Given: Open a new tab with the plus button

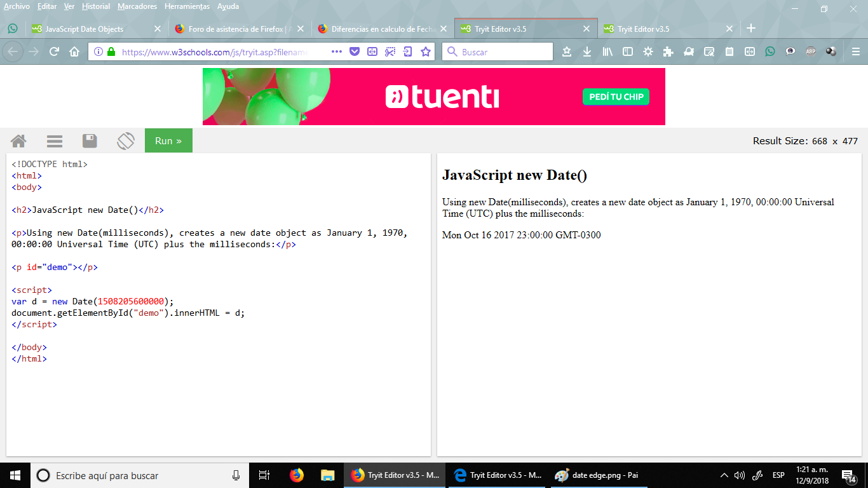Looking at the screenshot, I should pos(751,29).
